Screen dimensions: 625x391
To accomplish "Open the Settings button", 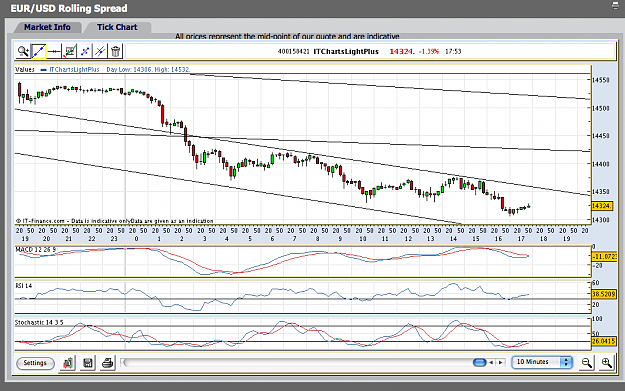I will 35,363.
